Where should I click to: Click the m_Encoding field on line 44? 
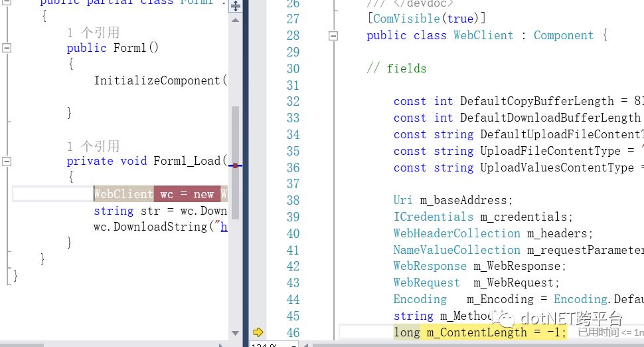[x=500, y=299]
